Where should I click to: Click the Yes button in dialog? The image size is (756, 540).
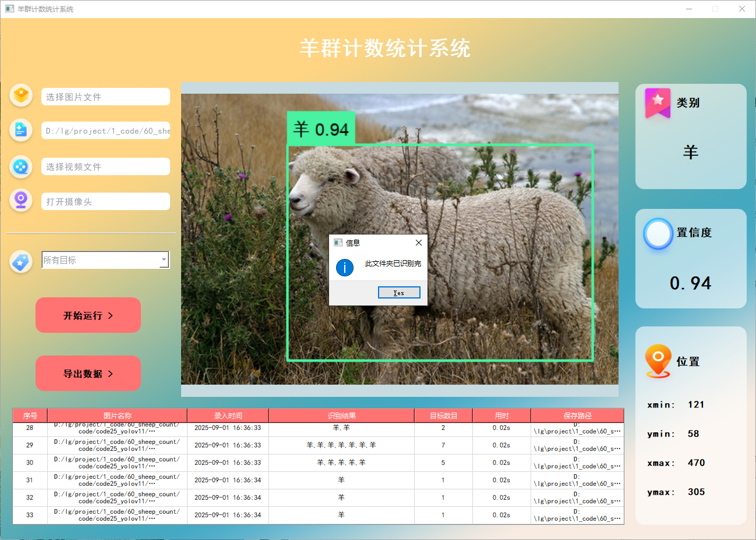[x=399, y=293]
